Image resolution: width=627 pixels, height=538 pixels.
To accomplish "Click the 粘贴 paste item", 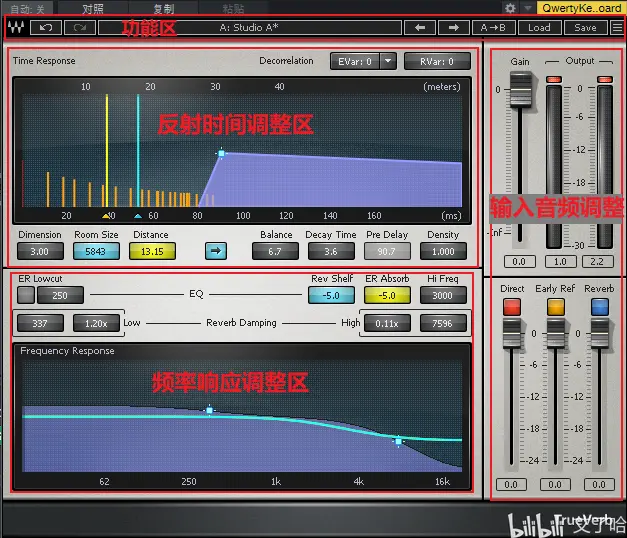I will tap(233, 9).
